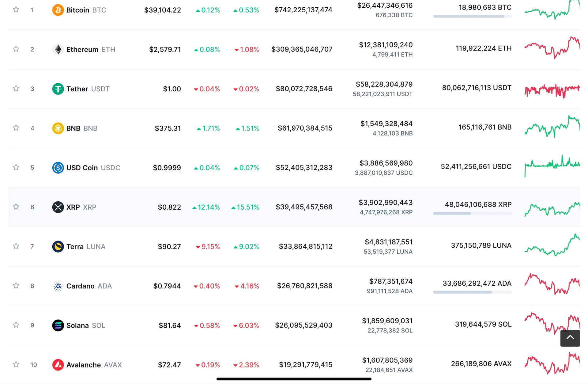Click Bitcoin market cap $742,225,137,474
This screenshot has width=588, height=384.
point(303,10)
